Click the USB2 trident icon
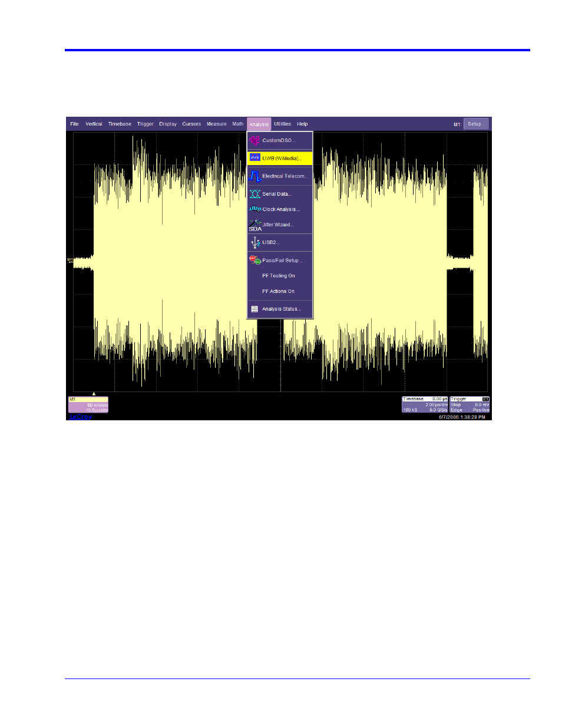Screen dimensions: 562x728 tap(255, 242)
